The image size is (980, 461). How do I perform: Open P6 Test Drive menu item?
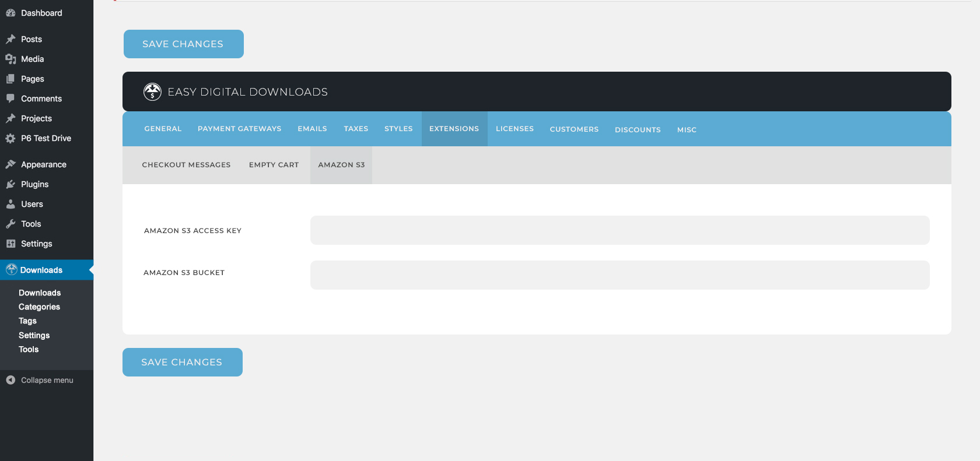[x=47, y=138]
